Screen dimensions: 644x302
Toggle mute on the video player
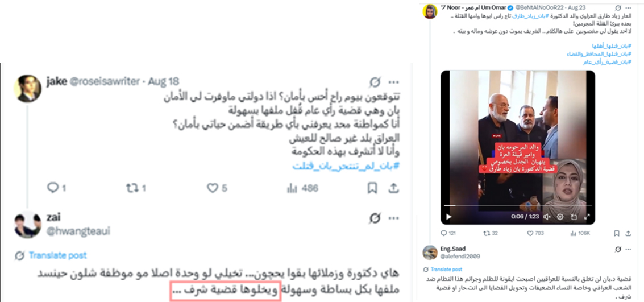[x=547, y=217]
